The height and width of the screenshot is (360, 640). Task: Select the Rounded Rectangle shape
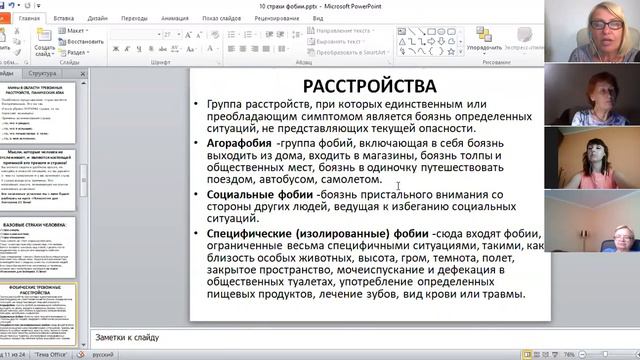451,31
